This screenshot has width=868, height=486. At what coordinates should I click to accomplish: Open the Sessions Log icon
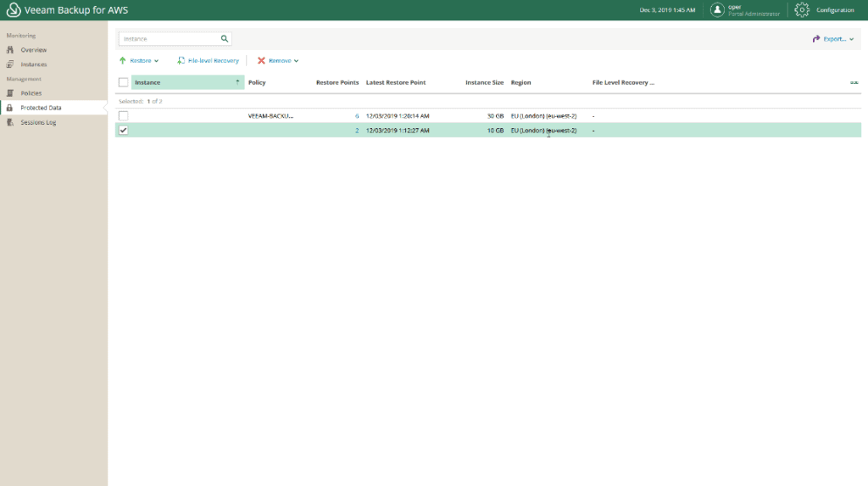pos(10,122)
